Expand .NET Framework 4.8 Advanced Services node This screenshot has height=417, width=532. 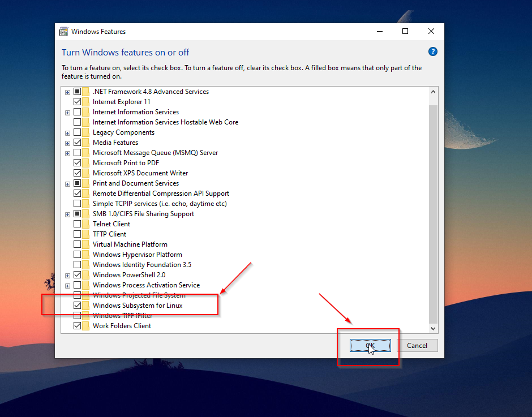[x=67, y=92]
